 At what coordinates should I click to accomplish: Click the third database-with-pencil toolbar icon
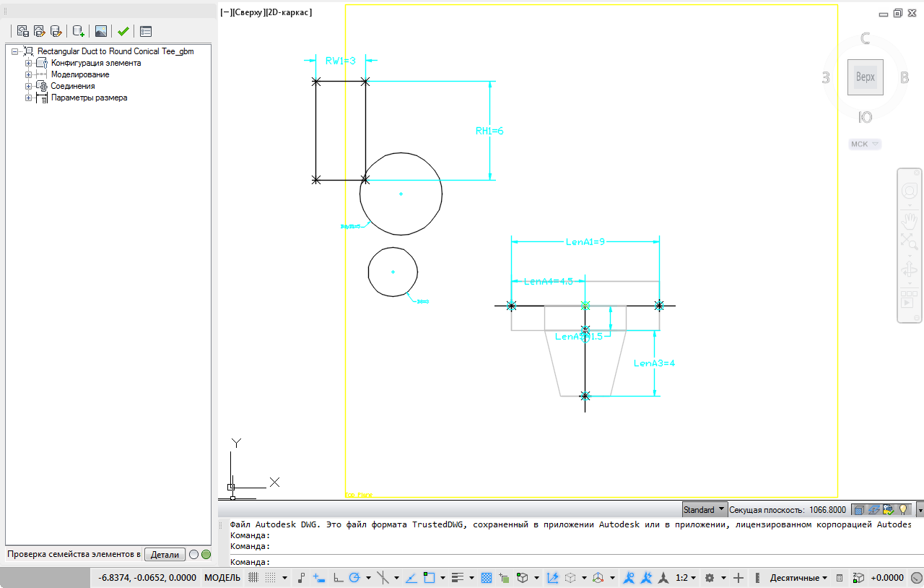[56, 31]
